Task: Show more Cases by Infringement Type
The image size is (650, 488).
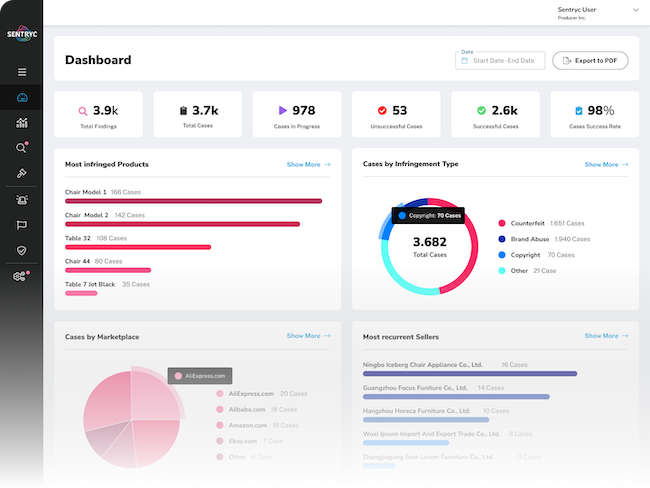Action: 607,164
